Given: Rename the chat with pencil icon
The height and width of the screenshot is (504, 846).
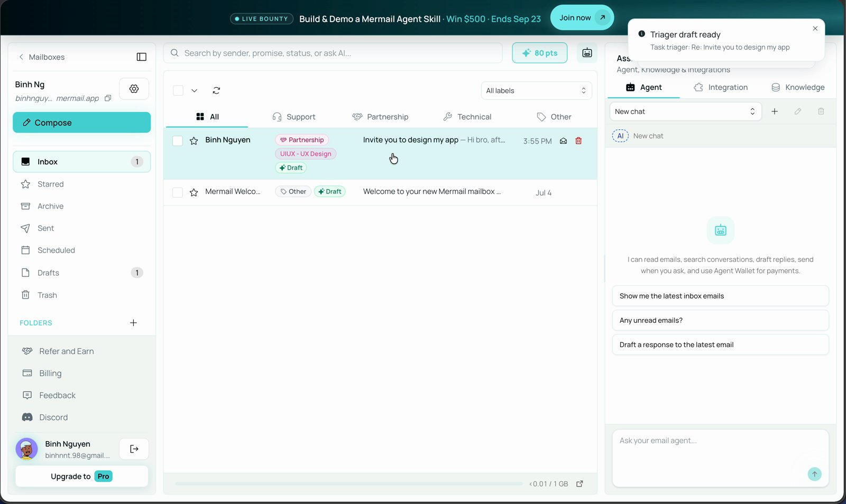Looking at the screenshot, I should 798,111.
